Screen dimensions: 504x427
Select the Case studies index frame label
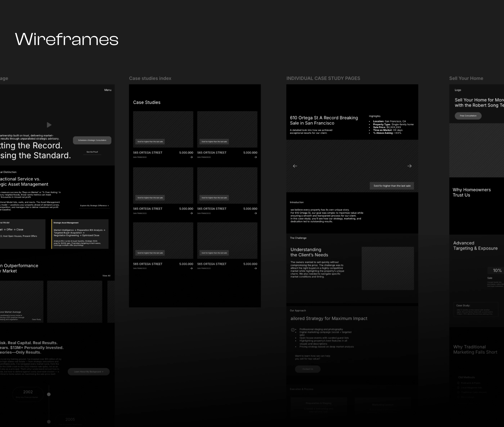pos(150,78)
